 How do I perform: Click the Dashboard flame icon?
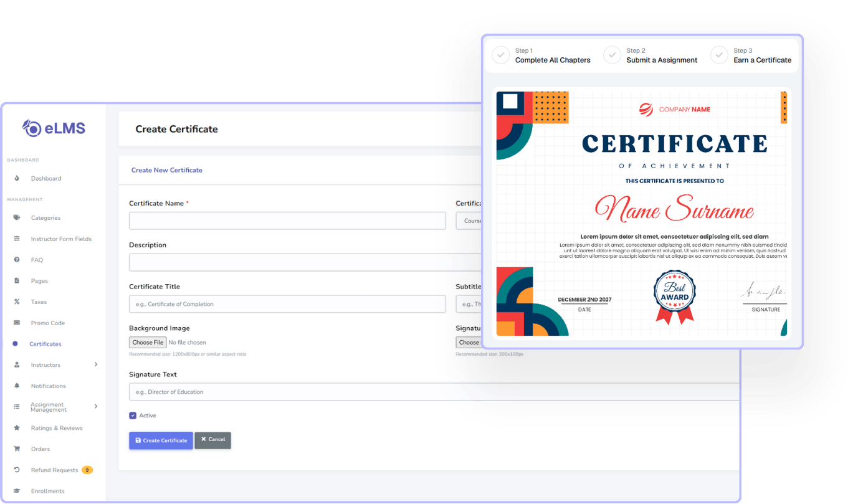17,178
